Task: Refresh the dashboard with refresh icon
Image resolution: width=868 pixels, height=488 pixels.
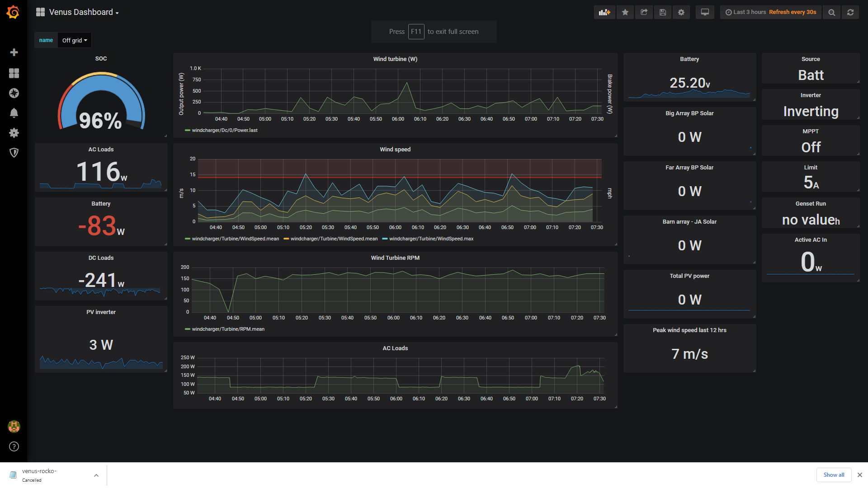Action: [850, 12]
